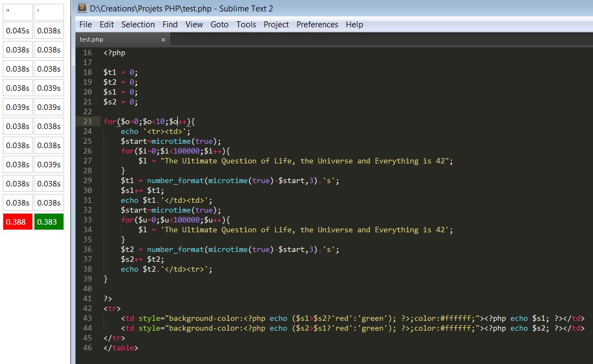This screenshot has width=593, height=364.
Task: Click line number 16 in gutter
Action: pyautogui.click(x=88, y=52)
